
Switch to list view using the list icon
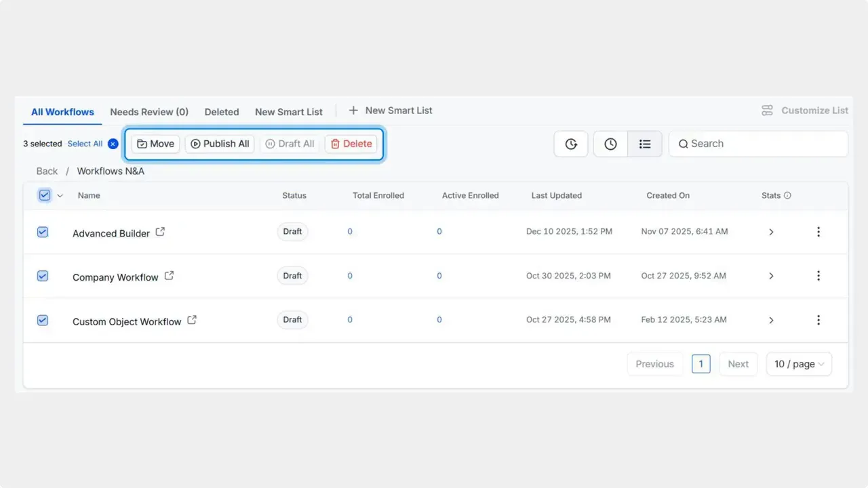(644, 144)
